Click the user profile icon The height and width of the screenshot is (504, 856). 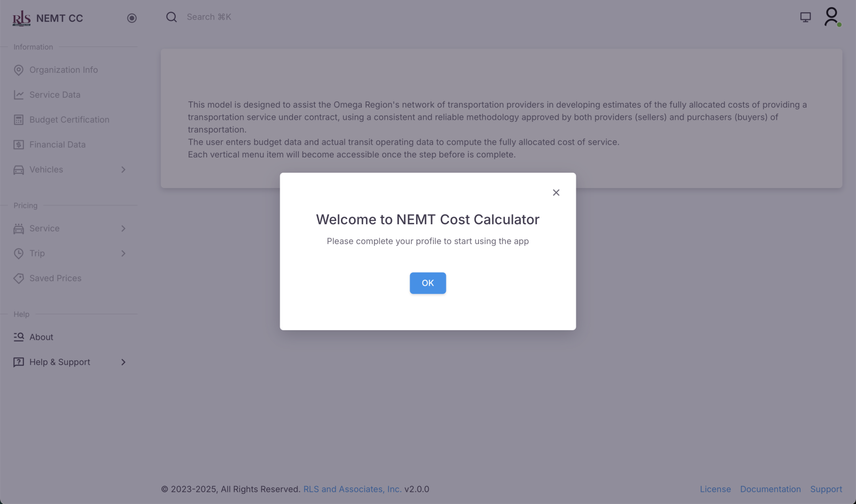pyautogui.click(x=831, y=17)
